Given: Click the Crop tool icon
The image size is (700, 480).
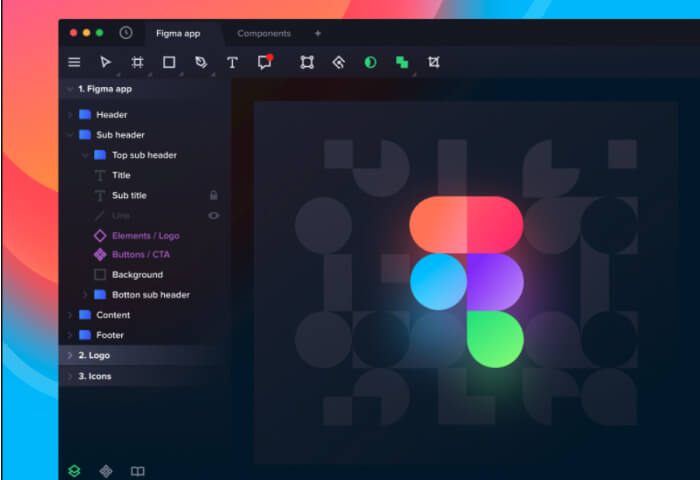Looking at the screenshot, I should coord(433,62).
